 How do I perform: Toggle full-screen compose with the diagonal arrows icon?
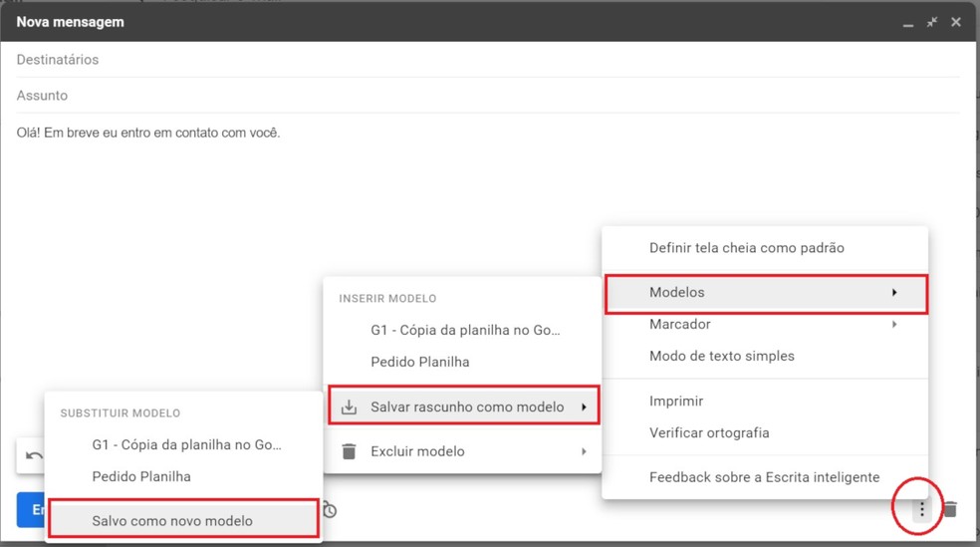932,22
